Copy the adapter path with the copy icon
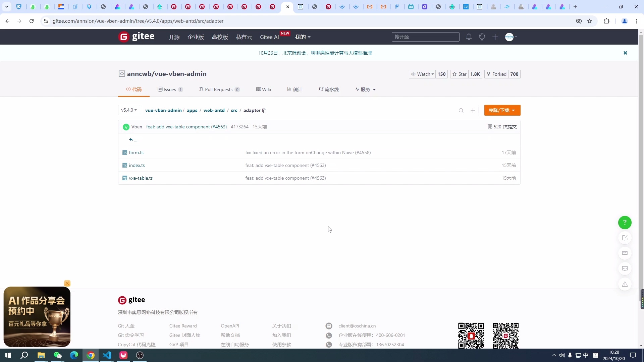 [265, 111]
